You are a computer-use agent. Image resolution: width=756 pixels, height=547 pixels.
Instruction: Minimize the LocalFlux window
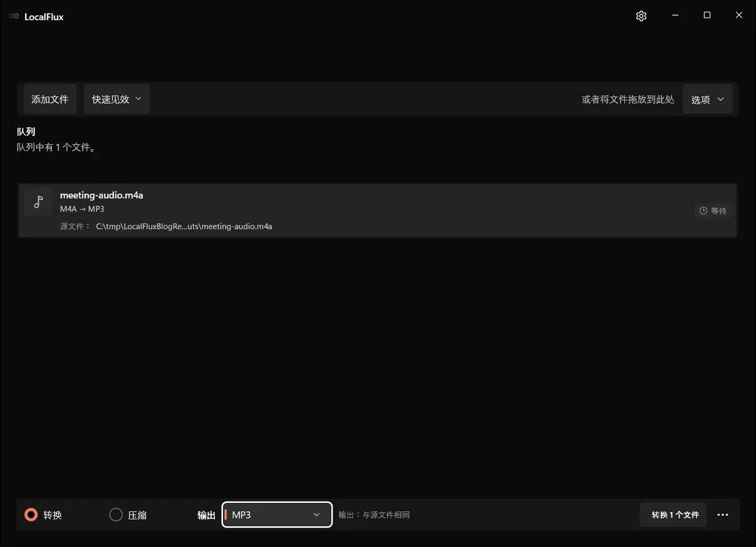pos(675,16)
